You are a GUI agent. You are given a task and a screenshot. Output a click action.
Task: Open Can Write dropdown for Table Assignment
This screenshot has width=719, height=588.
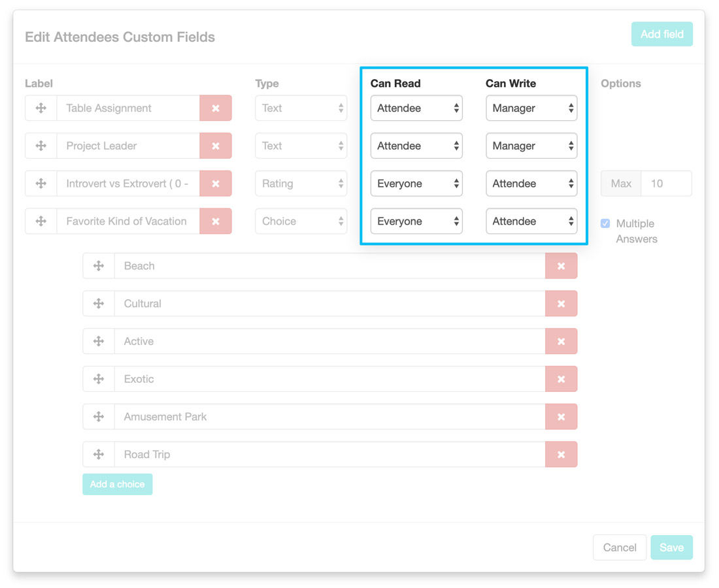pyautogui.click(x=531, y=108)
